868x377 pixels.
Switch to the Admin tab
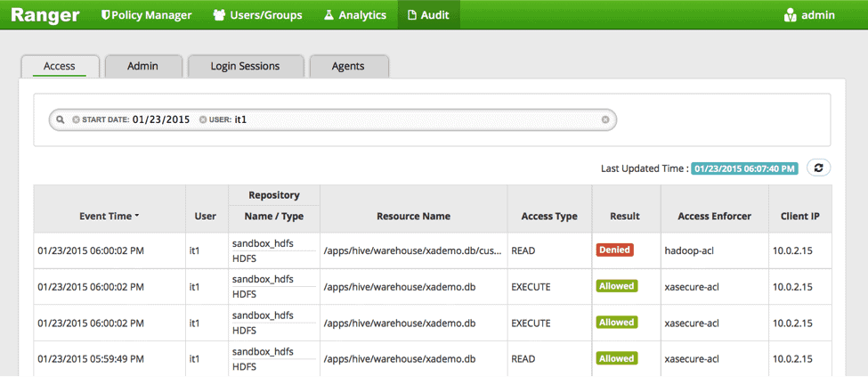pyautogui.click(x=143, y=66)
